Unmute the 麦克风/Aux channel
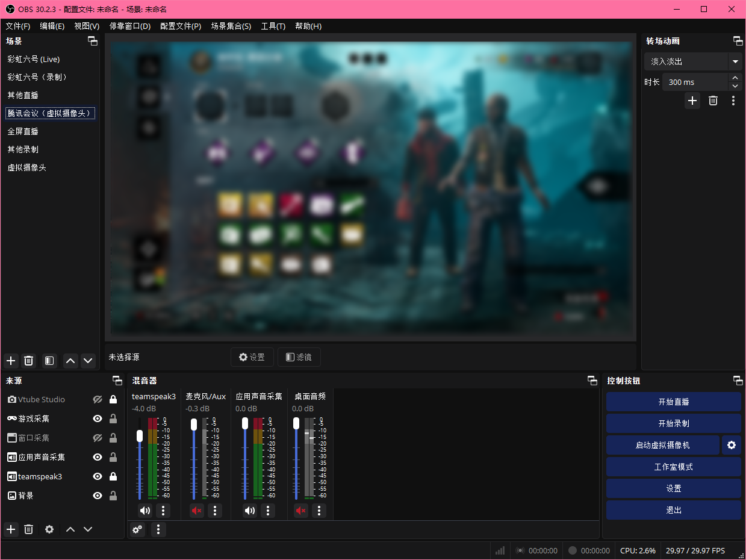 coord(196,510)
